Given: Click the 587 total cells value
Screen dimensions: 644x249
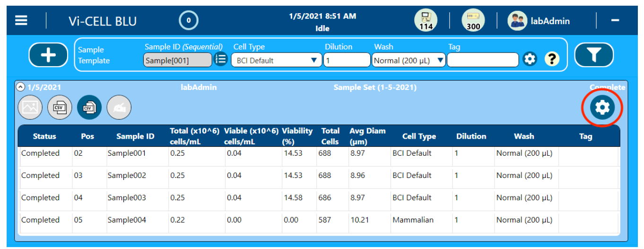Looking at the screenshot, I should point(325,220).
